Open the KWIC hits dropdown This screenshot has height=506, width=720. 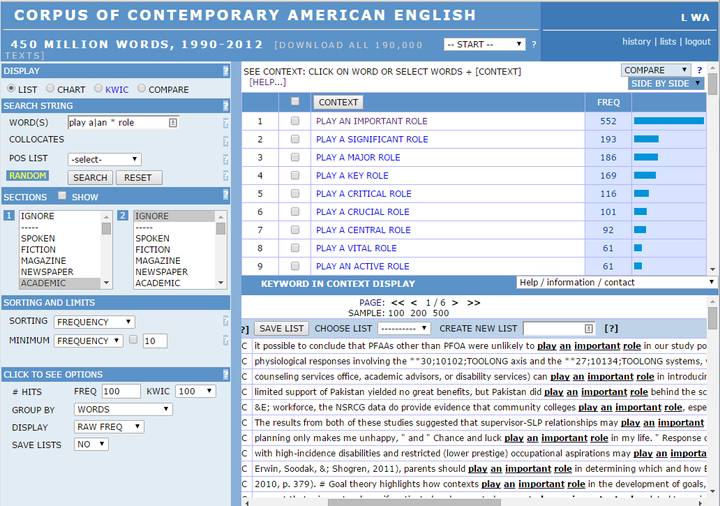[x=196, y=391]
